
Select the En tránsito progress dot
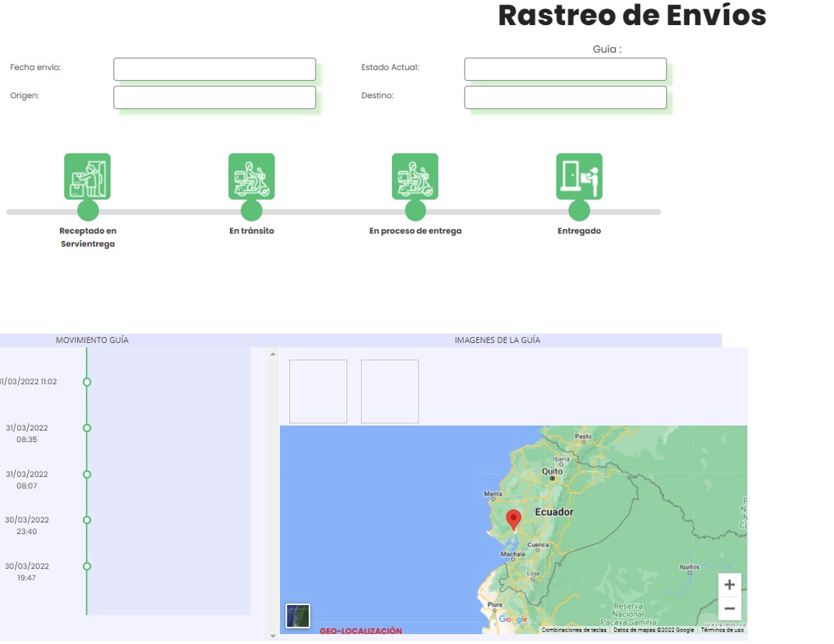[x=252, y=211]
